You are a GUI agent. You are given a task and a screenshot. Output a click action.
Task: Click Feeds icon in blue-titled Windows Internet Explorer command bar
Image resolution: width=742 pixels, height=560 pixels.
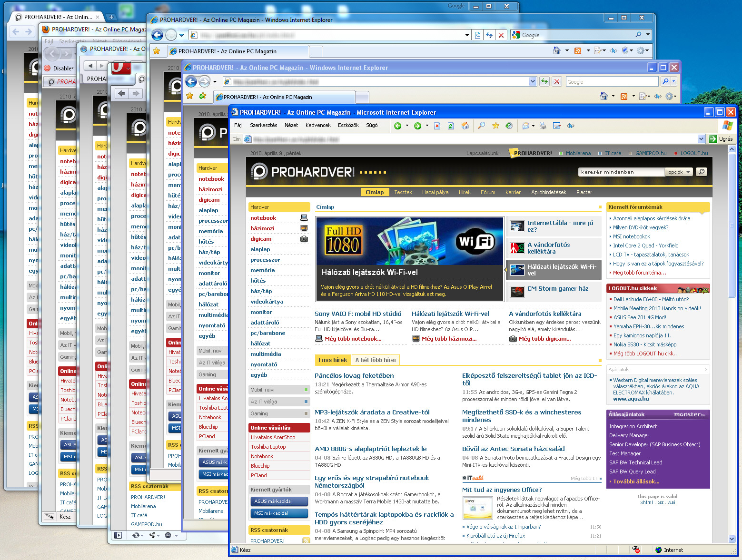(x=623, y=96)
